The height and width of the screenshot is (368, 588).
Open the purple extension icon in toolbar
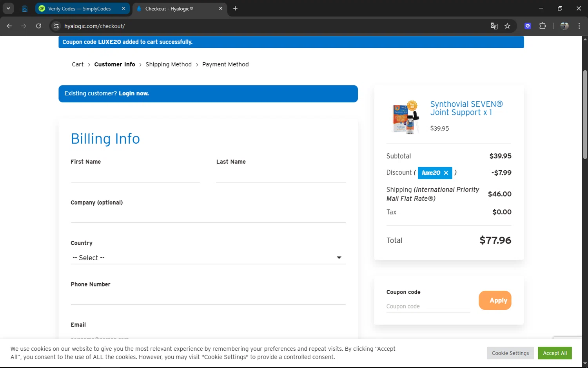pos(528,26)
